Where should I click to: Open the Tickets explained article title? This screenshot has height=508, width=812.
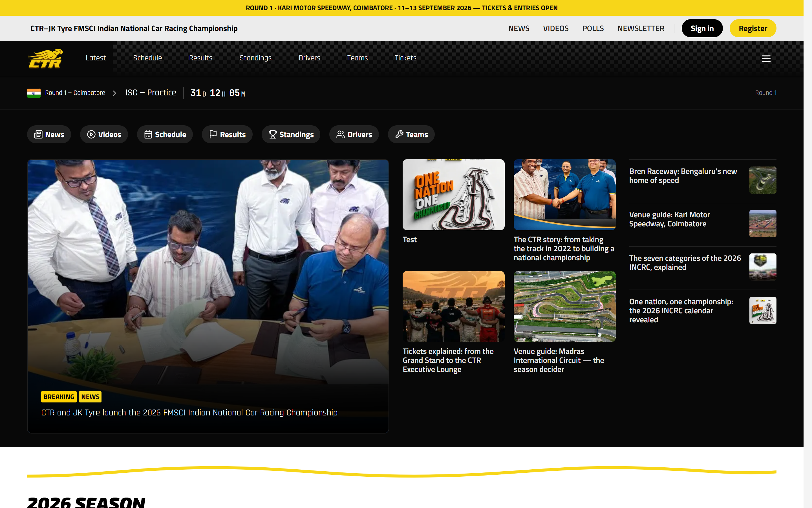point(448,360)
